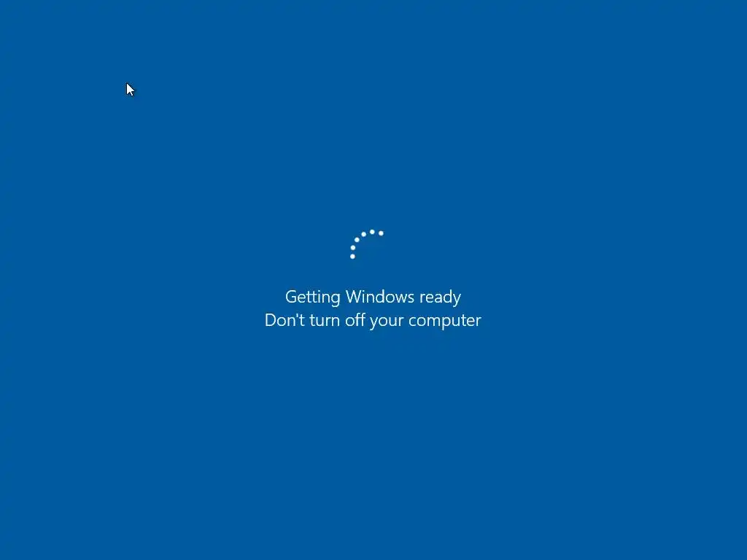Click the word "ready"
Viewport: 747px width, 560px height.
[x=440, y=297]
